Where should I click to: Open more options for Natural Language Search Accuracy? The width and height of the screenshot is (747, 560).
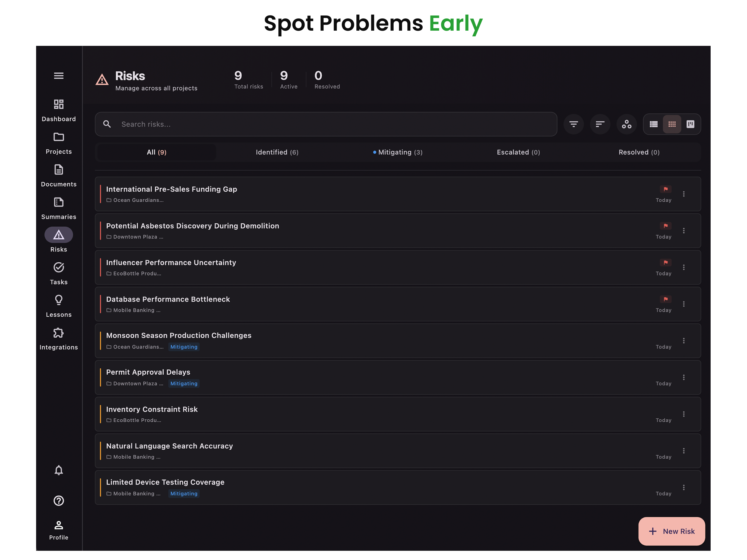[684, 451]
